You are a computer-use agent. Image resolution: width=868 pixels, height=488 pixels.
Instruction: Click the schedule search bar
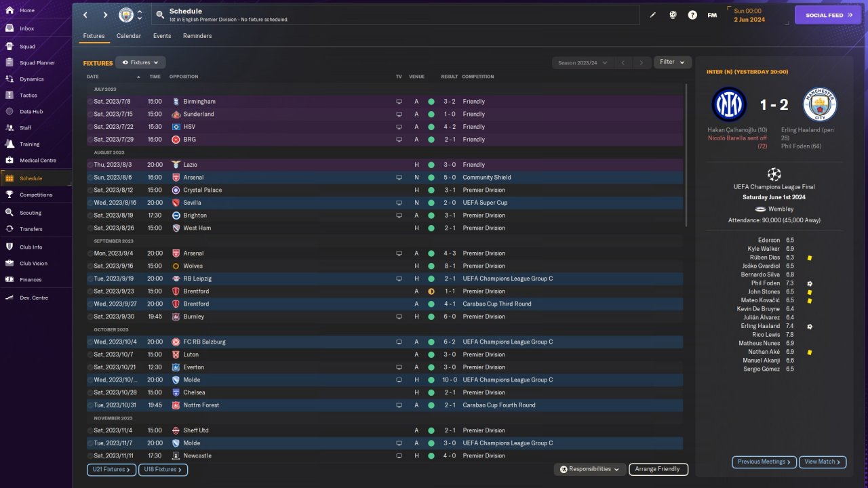[396, 15]
